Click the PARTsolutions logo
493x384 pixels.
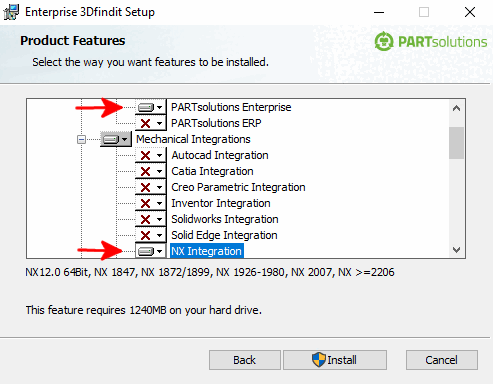pos(431,42)
